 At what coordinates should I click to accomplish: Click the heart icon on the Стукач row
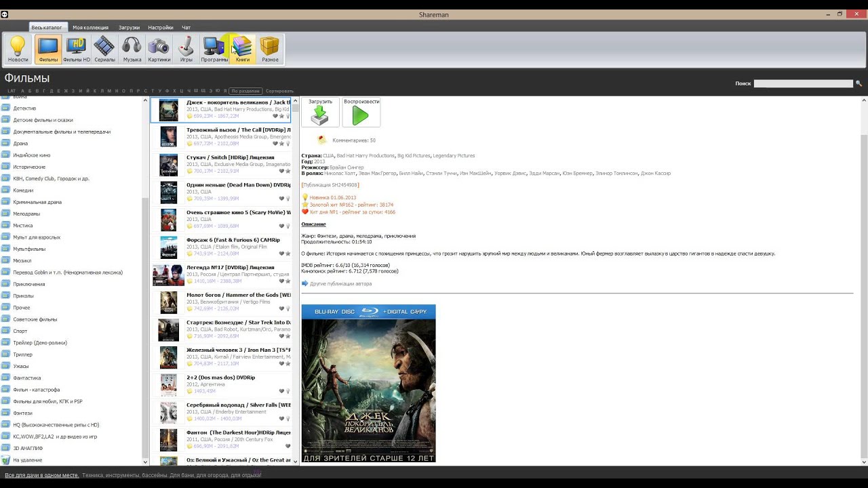coord(281,171)
